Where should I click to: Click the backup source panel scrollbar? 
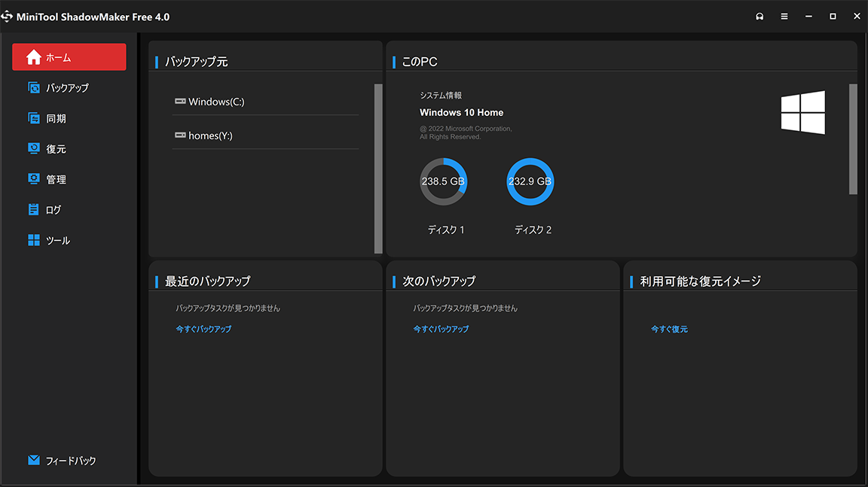coord(378,169)
